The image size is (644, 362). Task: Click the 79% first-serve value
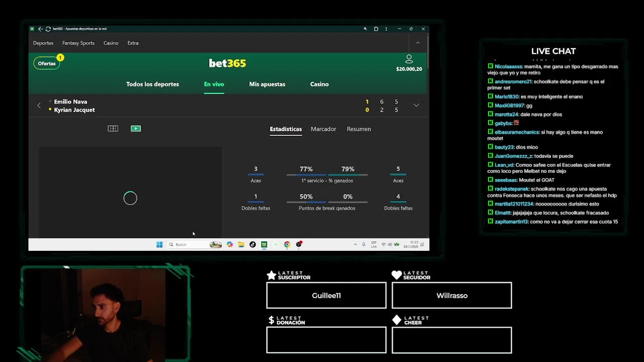(x=348, y=169)
